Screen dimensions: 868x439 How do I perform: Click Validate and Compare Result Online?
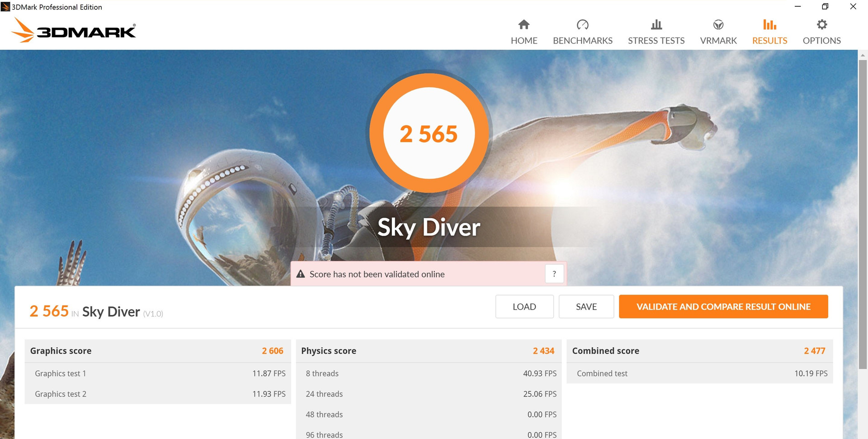(x=723, y=307)
